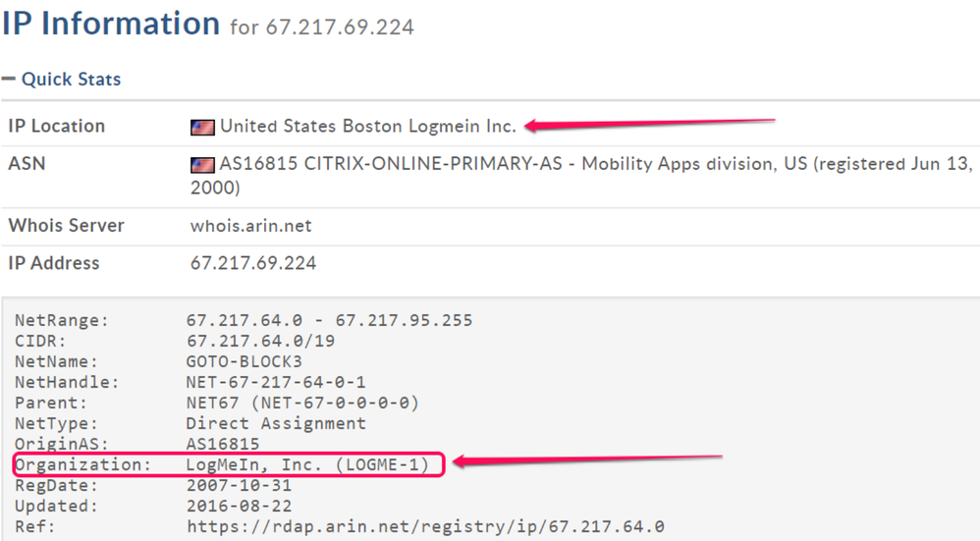Image resolution: width=980 pixels, height=541 pixels.
Task: Select United States Boston Logmein Inc. text
Action: pos(367,127)
